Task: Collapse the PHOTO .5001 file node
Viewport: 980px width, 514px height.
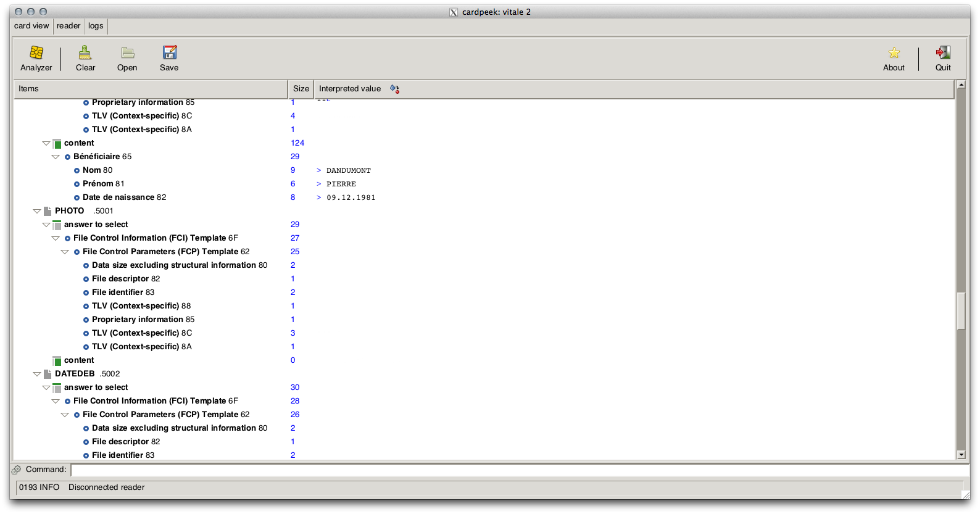Action: (37, 211)
